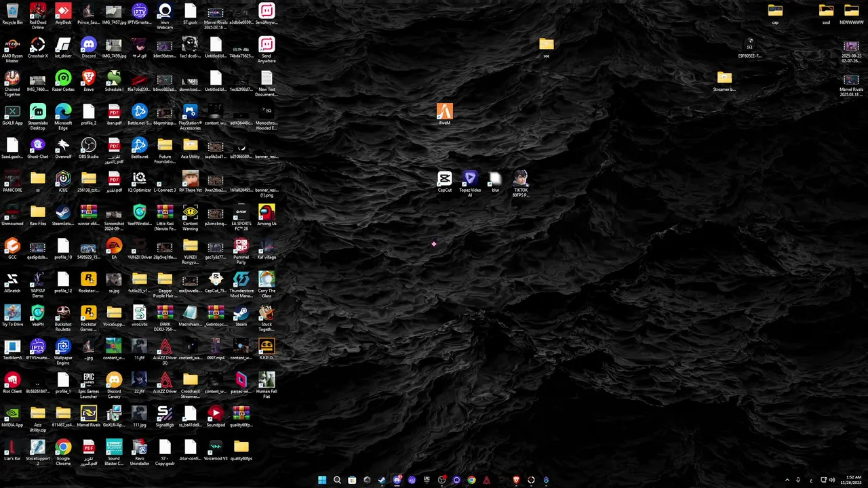
Task: Open the 'see' folder on desktop
Action: point(547,47)
